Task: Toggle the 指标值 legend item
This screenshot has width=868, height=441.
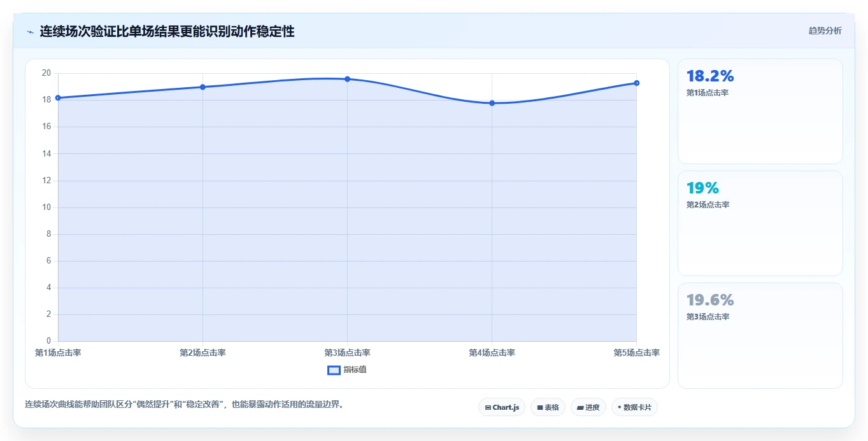Action: tap(347, 370)
